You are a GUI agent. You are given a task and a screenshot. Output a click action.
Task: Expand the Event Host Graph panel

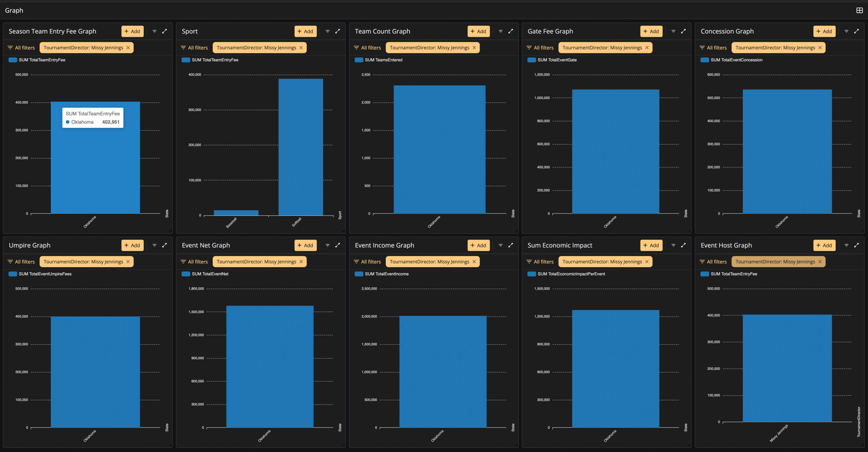click(856, 245)
